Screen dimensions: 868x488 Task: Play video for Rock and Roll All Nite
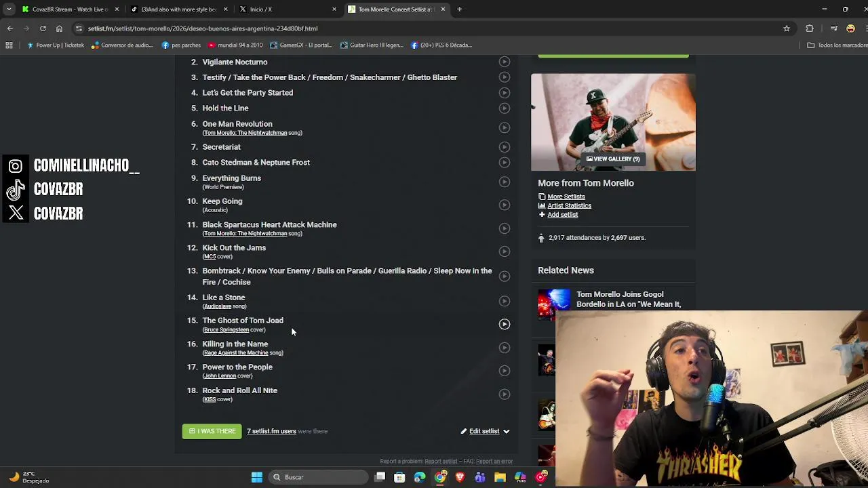tap(505, 394)
